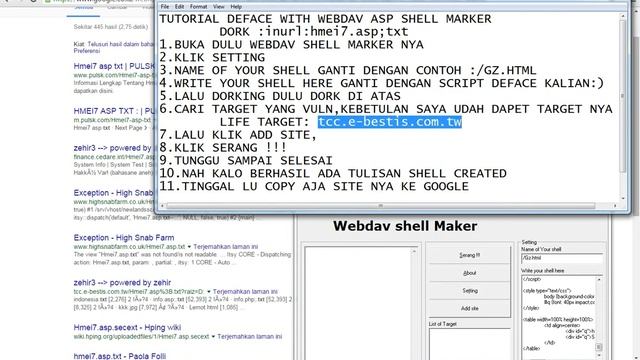640x360 pixels.
Task: Click the 'List of Target' list box
Action: pos(469,344)
